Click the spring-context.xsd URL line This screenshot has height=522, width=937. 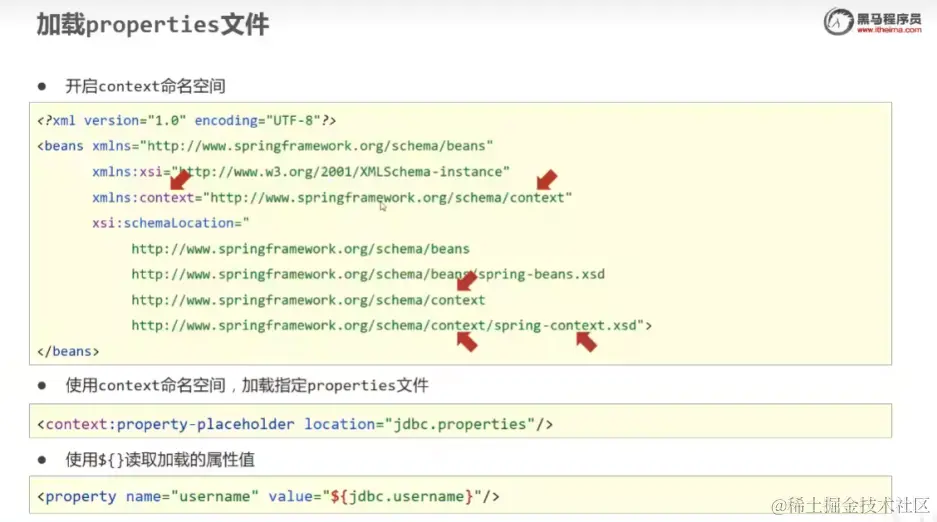391,326
